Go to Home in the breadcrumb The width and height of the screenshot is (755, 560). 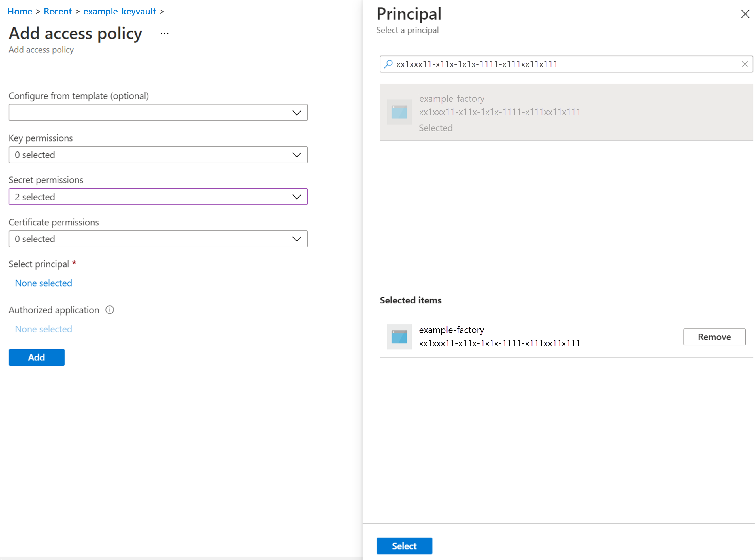(20, 12)
